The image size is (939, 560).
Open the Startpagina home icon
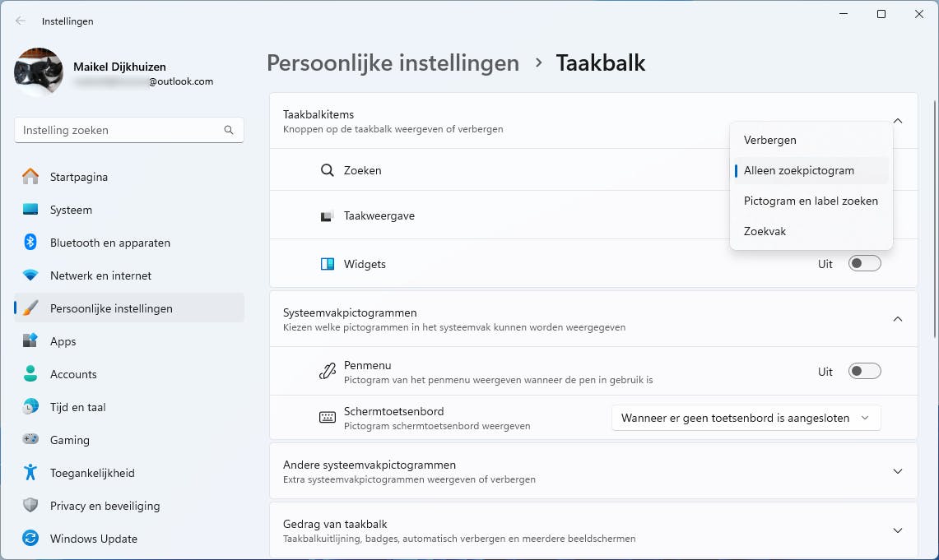tap(30, 177)
